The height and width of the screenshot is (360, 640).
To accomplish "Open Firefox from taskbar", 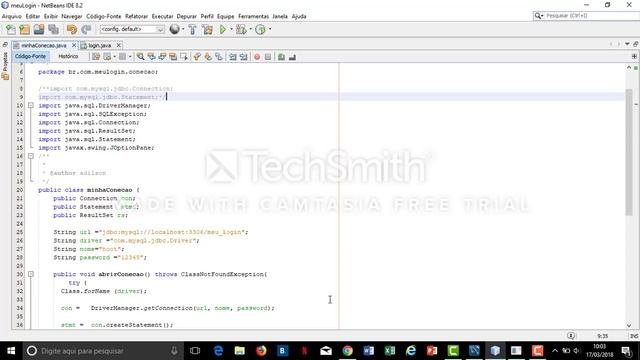I will pos(261,351).
